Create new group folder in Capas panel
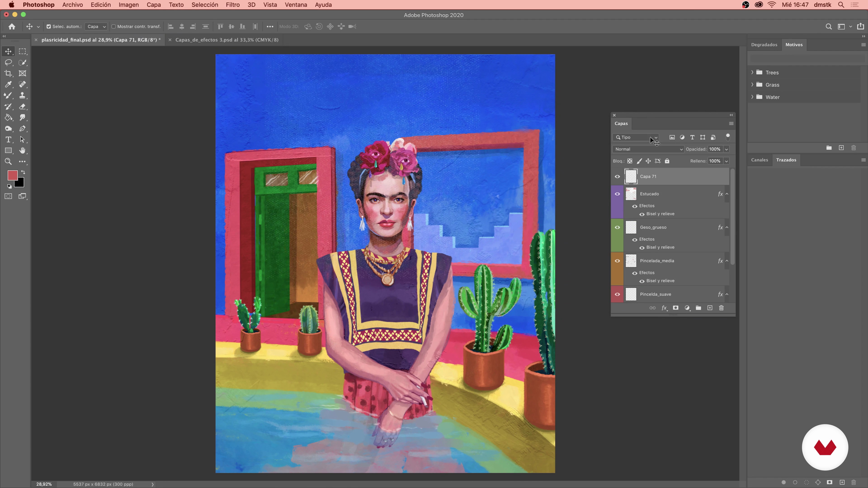 point(698,308)
